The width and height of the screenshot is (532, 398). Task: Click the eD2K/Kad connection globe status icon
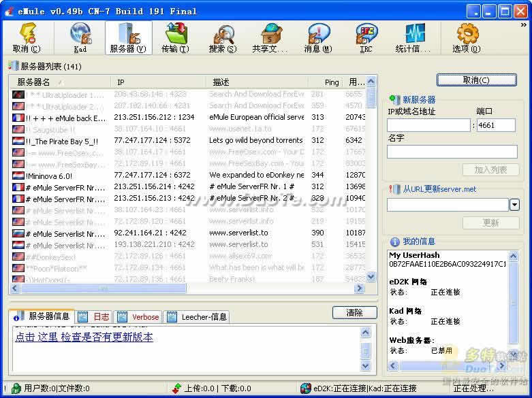[306, 388]
